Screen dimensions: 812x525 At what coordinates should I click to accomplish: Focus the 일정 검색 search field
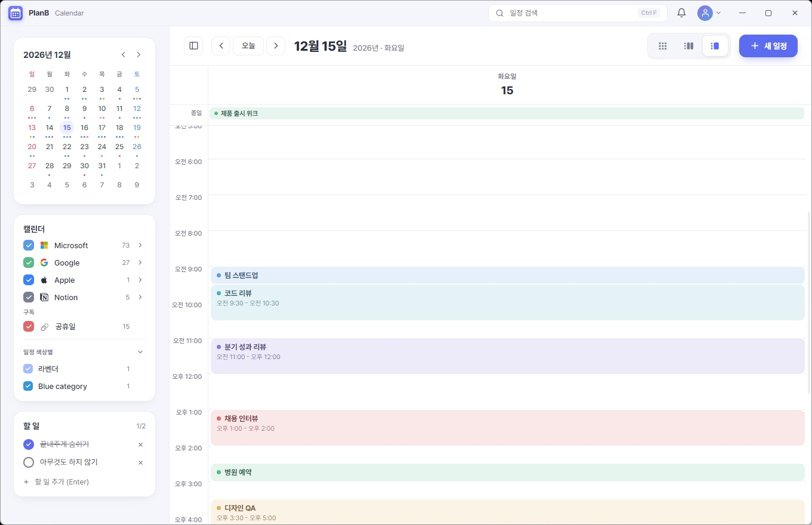577,13
